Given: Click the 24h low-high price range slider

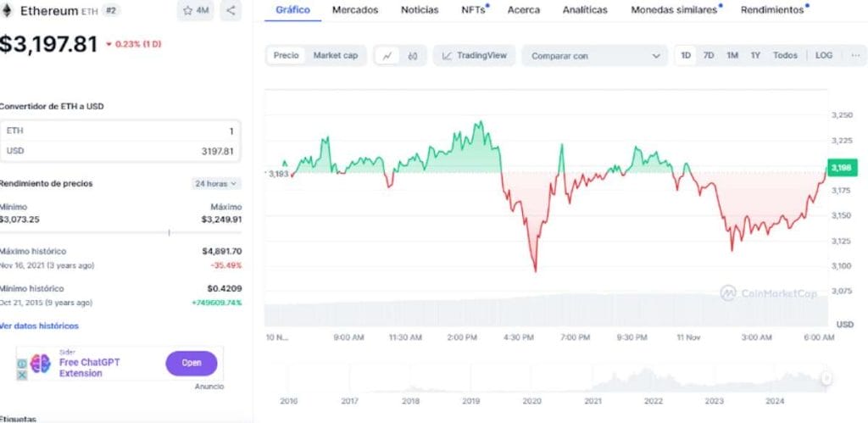Looking at the screenshot, I should click(x=120, y=232).
